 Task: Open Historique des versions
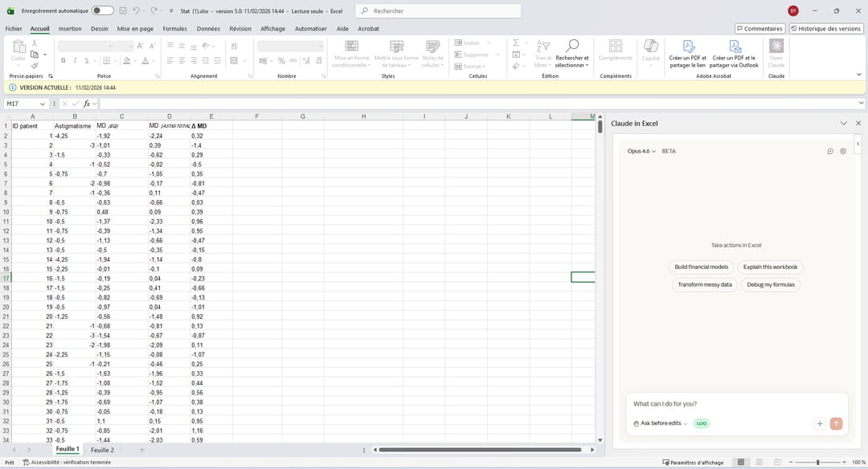point(826,28)
